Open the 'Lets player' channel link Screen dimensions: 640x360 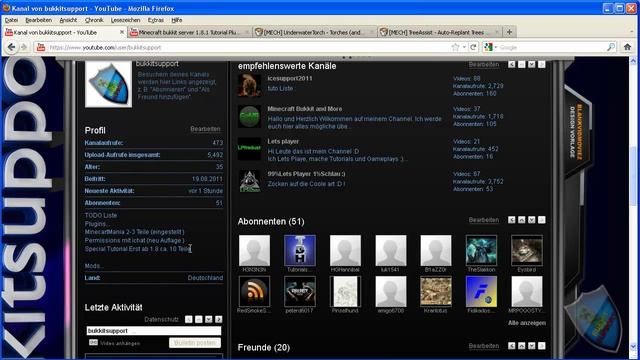283,141
